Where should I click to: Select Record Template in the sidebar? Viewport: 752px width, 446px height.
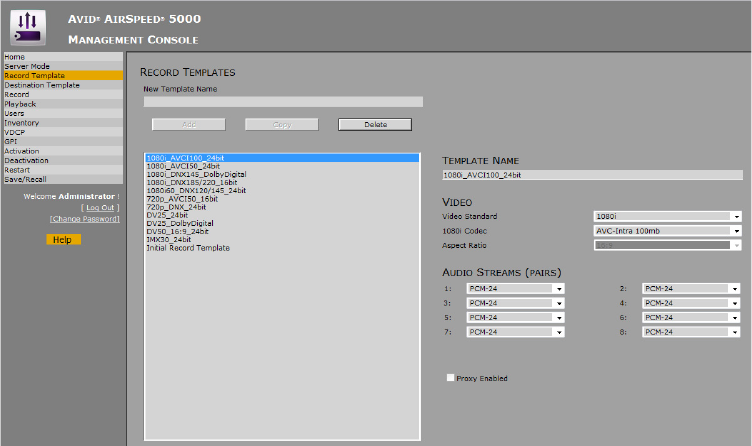pyautogui.click(x=63, y=75)
